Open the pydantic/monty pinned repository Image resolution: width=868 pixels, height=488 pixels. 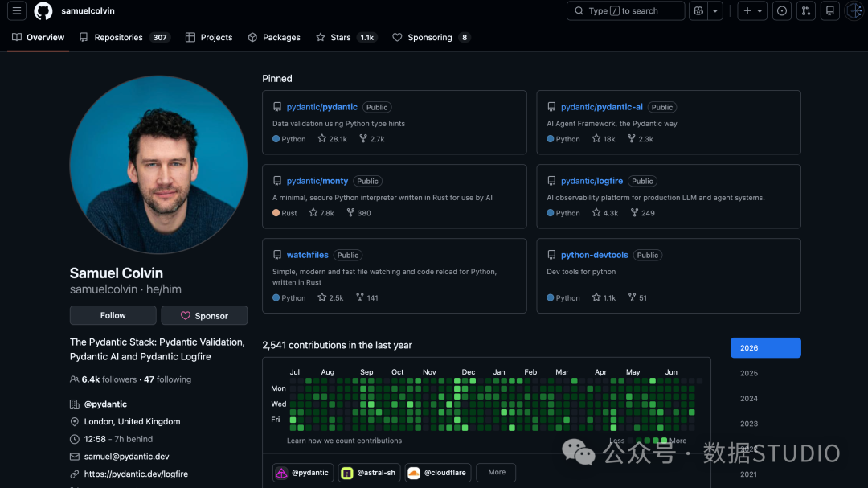point(317,181)
